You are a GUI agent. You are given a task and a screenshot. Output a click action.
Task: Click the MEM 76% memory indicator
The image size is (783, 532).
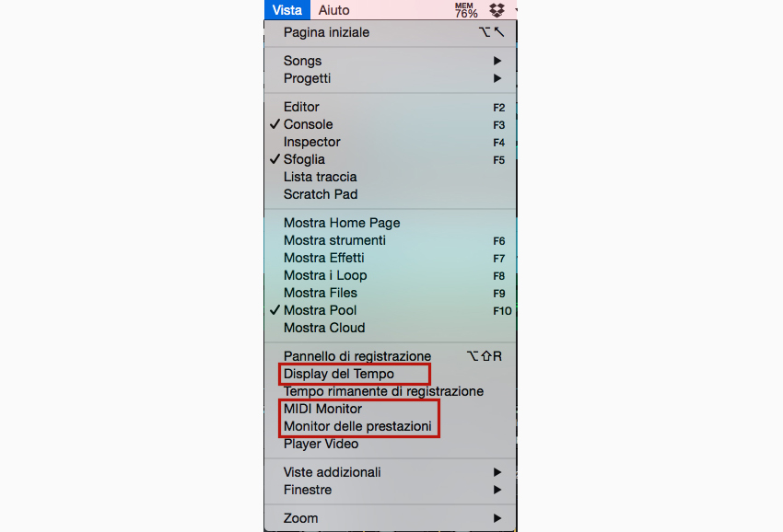(x=465, y=10)
